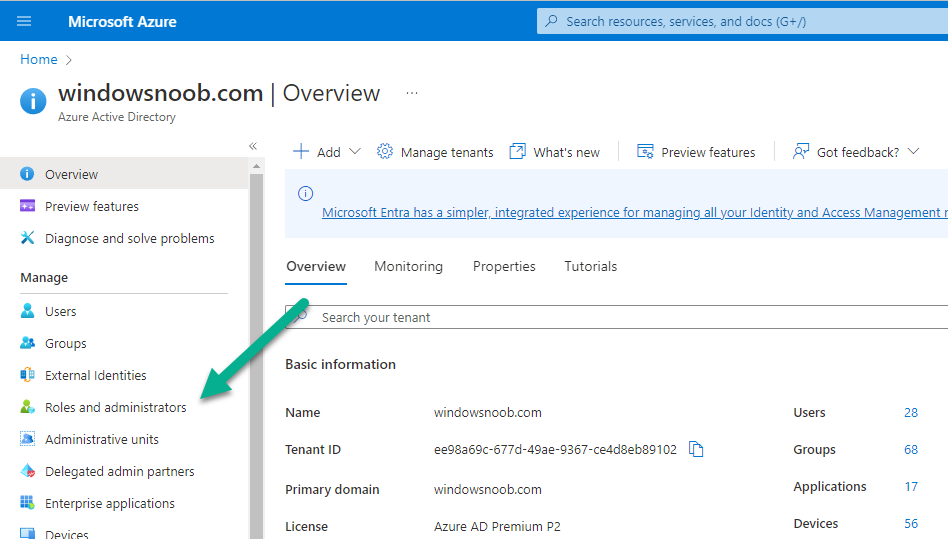Switch to the Properties tab
This screenshot has width=948, height=539.
tap(504, 266)
